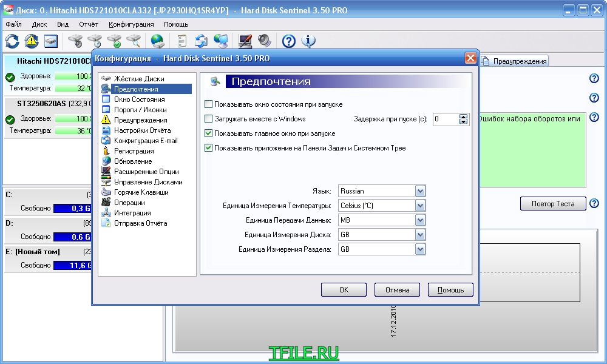Click the globe and monitor toolbar icon
The image size is (607, 364).
[x=221, y=41]
